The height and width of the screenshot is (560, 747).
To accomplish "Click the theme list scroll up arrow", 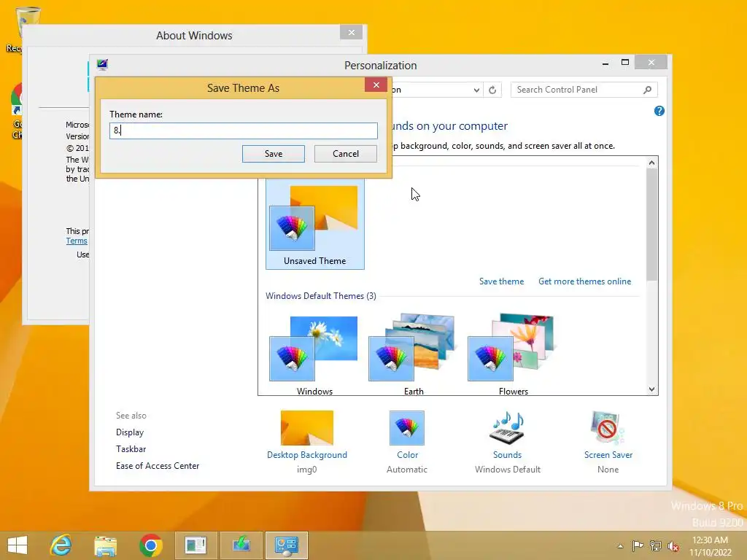I will (651, 163).
